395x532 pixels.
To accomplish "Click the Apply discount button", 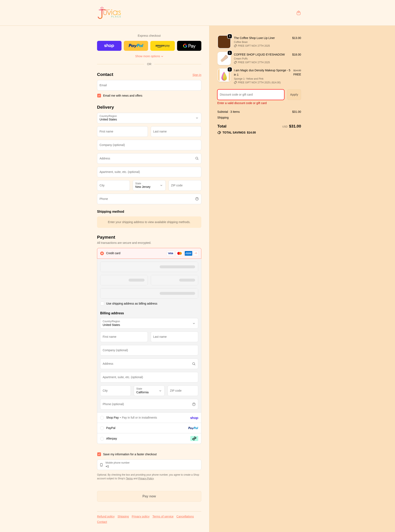I will [294, 95].
